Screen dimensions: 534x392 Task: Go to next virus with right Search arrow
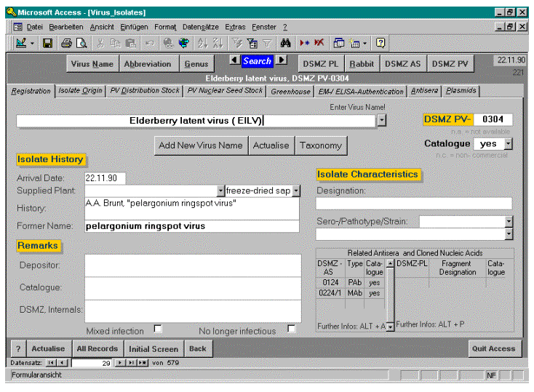(282, 60)
